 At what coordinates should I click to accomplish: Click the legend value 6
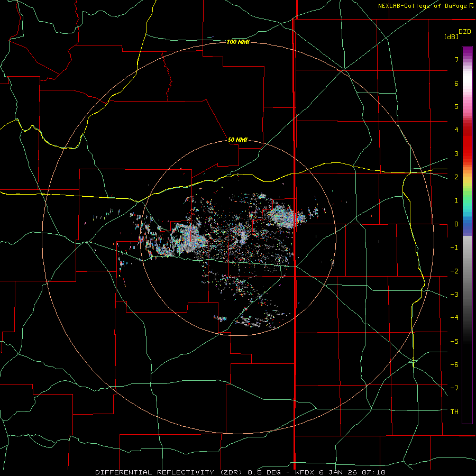[456, 83]
